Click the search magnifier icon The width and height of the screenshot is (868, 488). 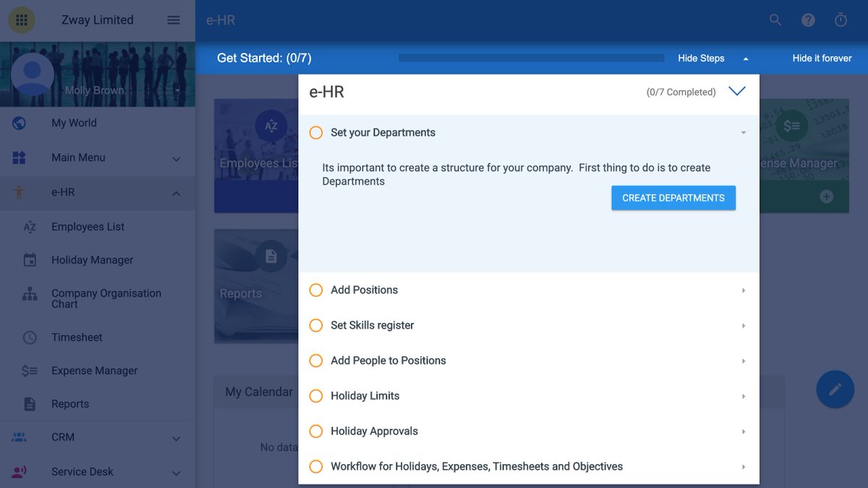(775, 20)
